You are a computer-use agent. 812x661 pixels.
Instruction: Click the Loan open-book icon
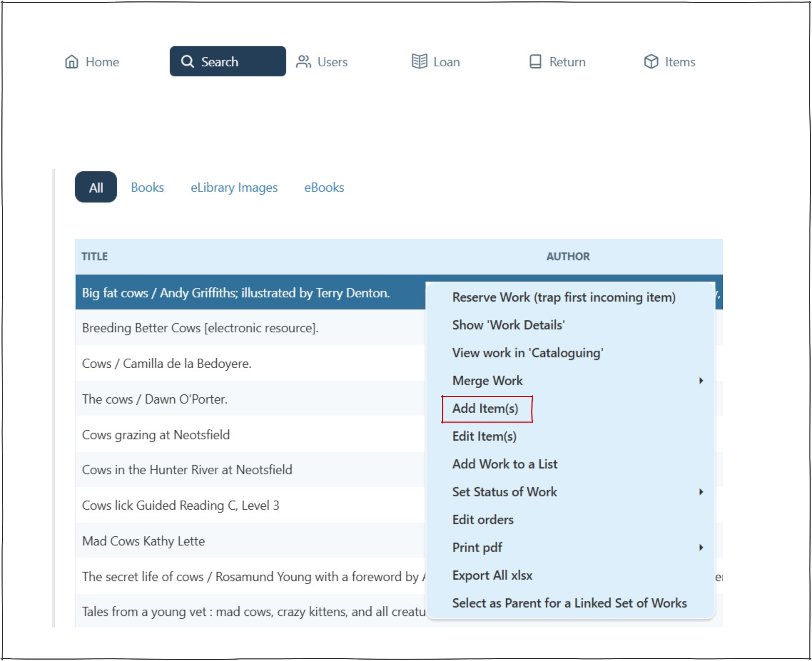tap(419, 61)
